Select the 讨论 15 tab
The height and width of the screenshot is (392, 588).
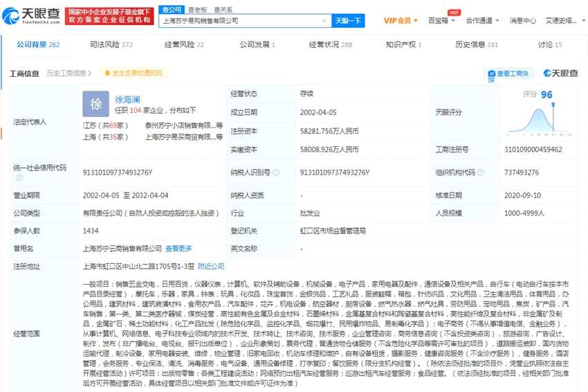click(550, 45)
